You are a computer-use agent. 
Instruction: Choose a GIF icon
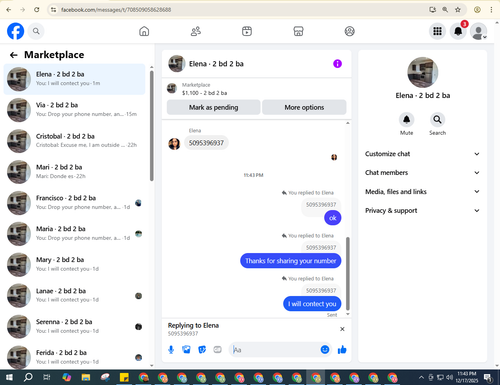[x=217, y=350]
